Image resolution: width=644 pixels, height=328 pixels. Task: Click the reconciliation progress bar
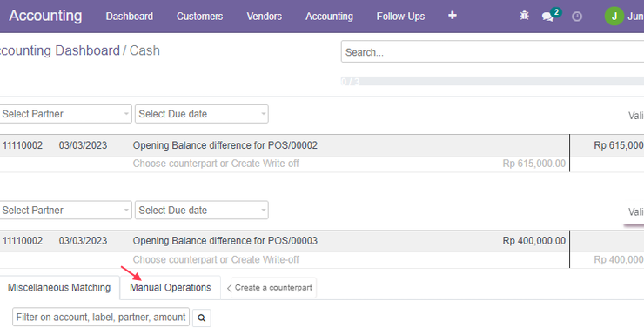coord(493,81)
